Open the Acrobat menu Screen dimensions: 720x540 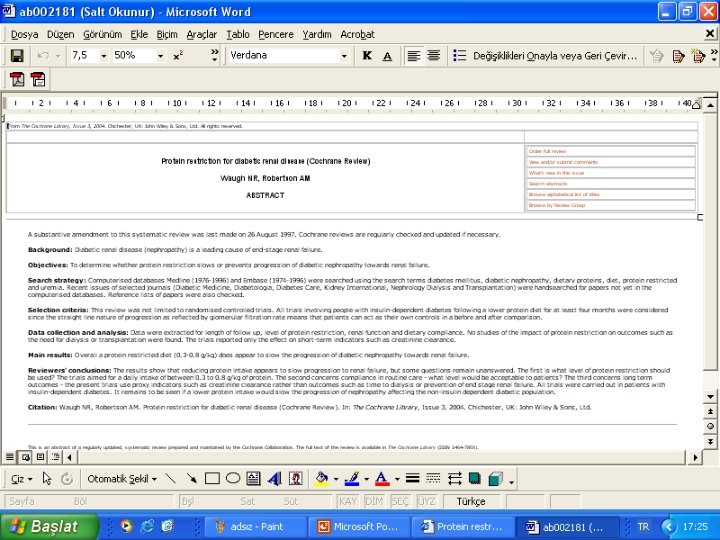pyautogui.click(x=357, y=34)
